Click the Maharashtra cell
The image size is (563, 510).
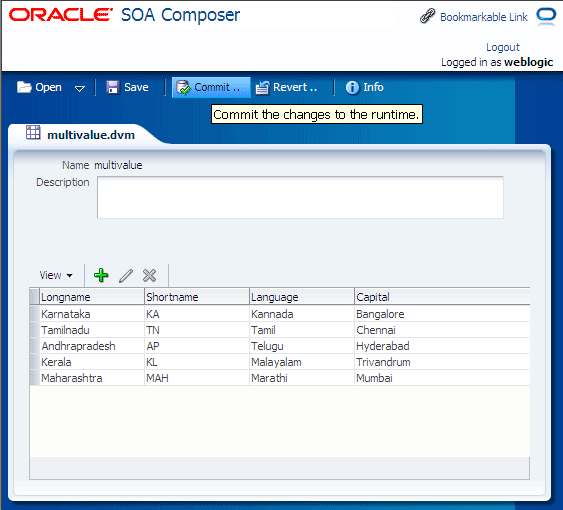point(92,378)
